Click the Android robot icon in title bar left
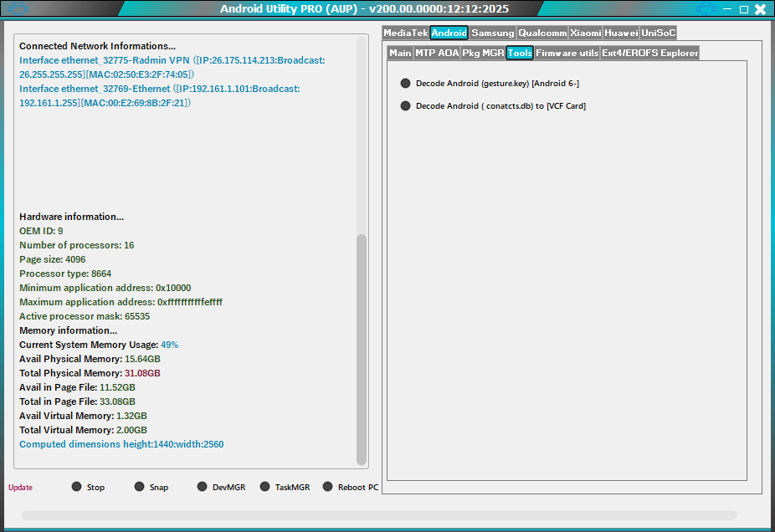The image size is (775, 532). tap(18, 9)
